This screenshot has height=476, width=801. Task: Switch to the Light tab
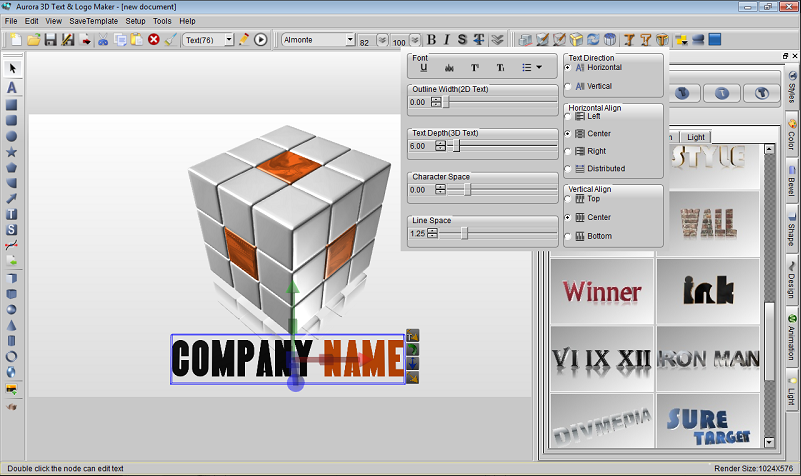tap(696, 137)
